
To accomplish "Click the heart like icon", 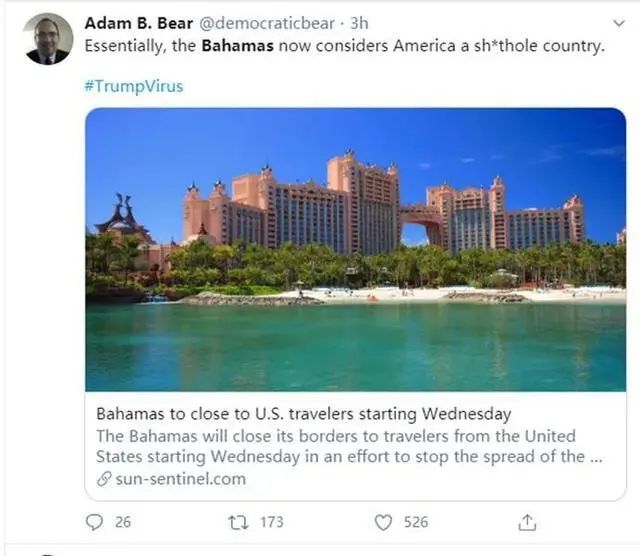I will pyautogui.click(x=383, y=522).
